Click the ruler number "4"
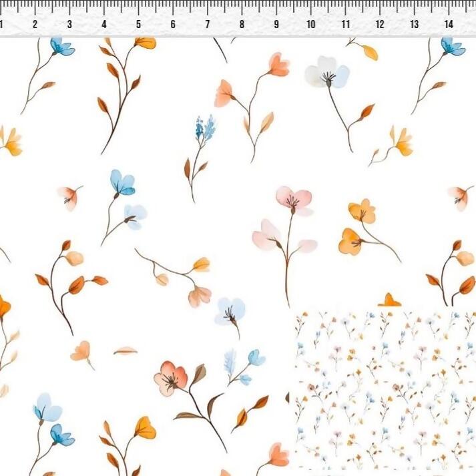The width and height of the screenshot is (476, 476). pos(104,24)
